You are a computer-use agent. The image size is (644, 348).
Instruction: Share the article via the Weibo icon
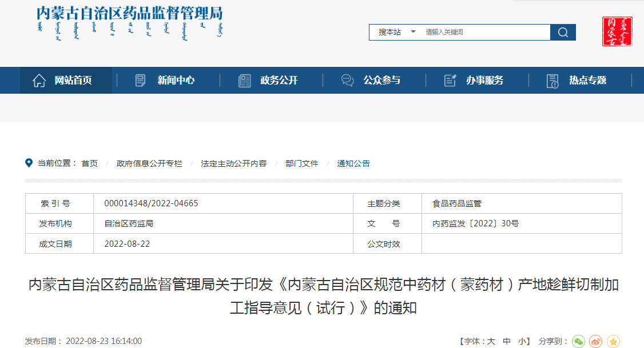point(595,341)
